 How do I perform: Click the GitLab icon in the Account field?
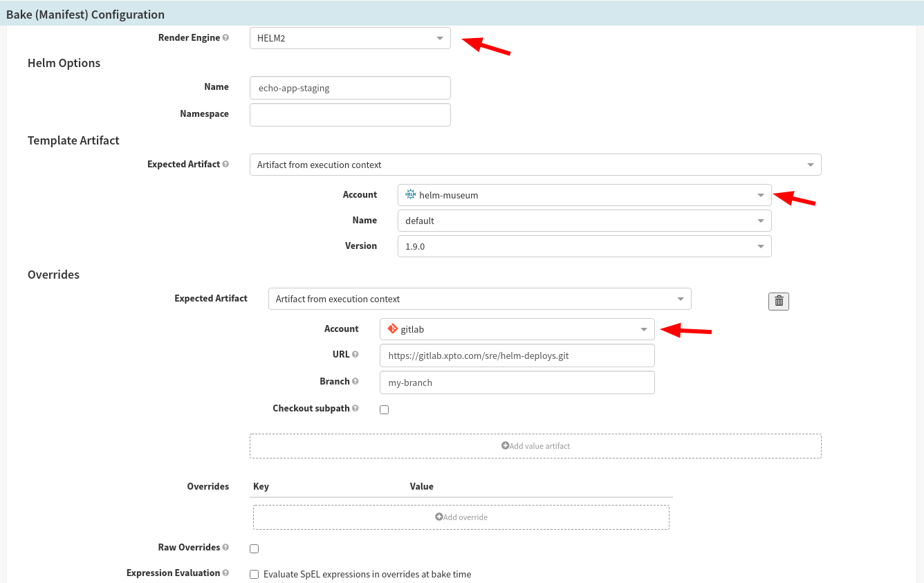click(x=391, y=329)
